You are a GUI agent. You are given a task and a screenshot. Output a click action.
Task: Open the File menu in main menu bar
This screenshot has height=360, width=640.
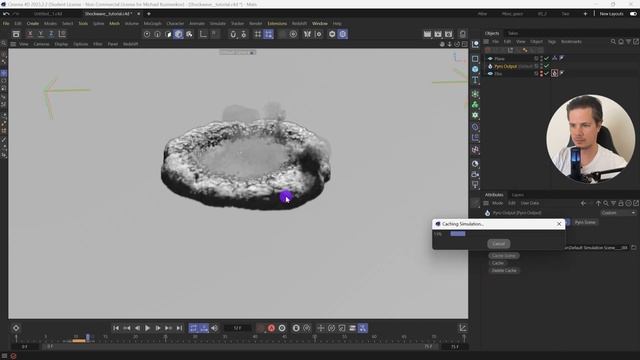tap(6, 24)
